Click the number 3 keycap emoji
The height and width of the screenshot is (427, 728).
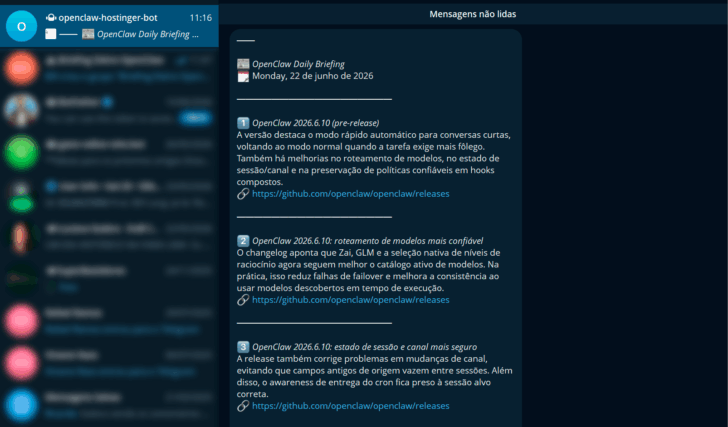(243, 347)
